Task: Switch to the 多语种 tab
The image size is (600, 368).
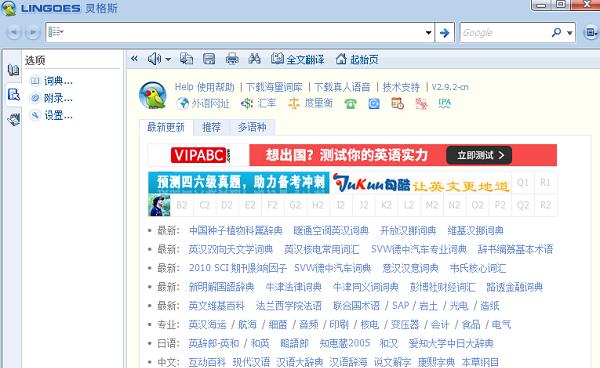Action: point(252,127)
